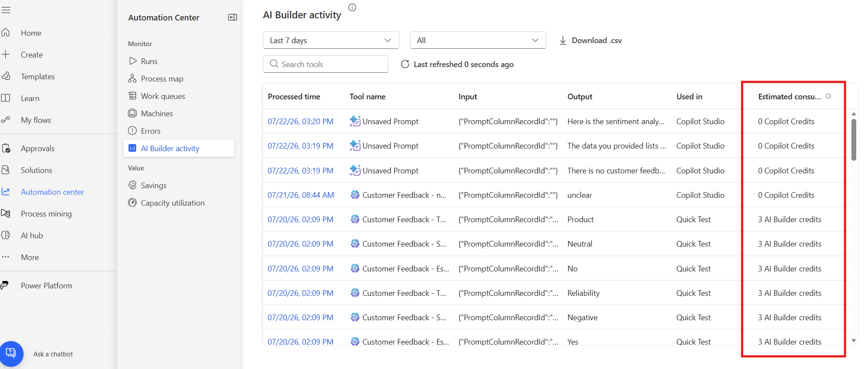Image resolution: width=868 pixels, height=369 pixels.
Task: Click the Output column header
Action: pos(579,96)
